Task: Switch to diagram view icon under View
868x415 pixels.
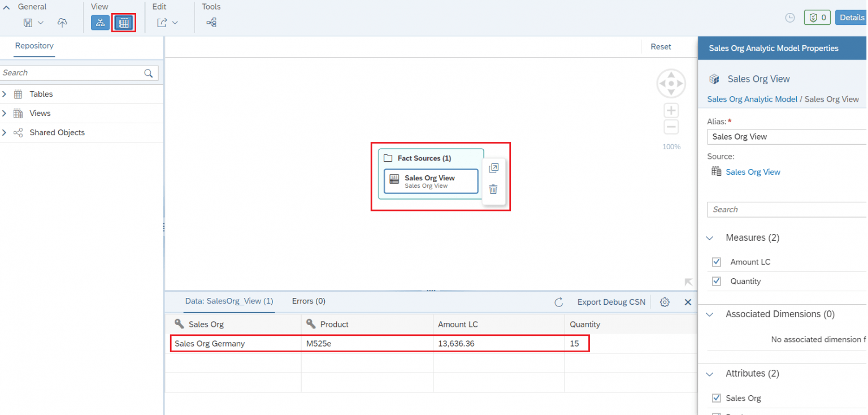Action: coord(100,23)
